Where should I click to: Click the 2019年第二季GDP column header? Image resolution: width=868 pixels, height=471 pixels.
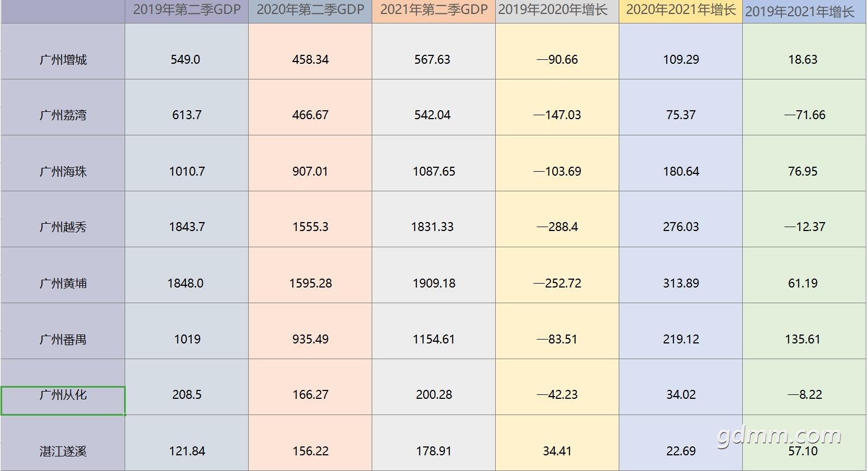[x=187, y=11]
